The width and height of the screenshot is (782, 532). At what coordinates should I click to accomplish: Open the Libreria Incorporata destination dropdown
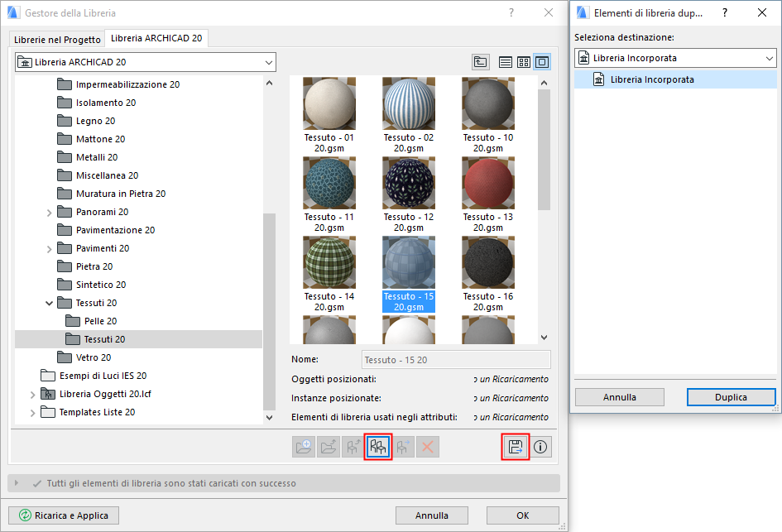click(x=675, y=58)
